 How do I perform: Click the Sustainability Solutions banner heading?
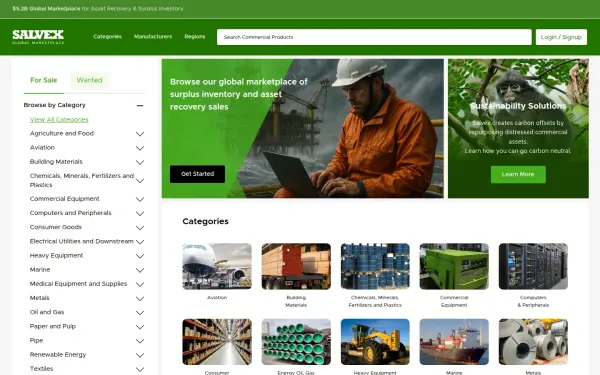click(x=518, y=106)
